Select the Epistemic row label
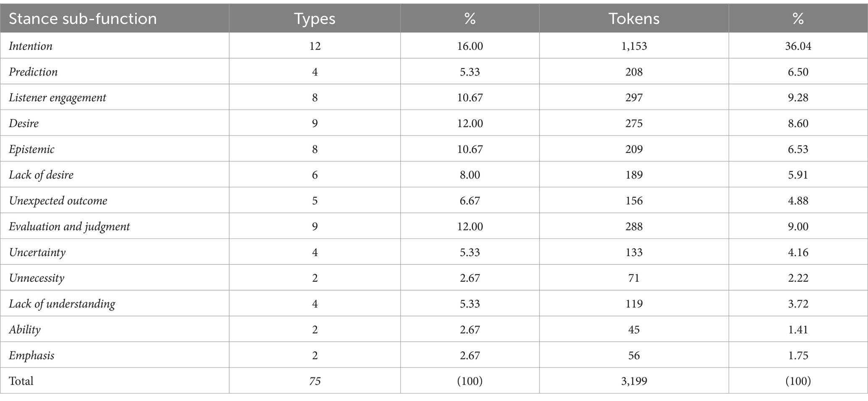 pyautogui.click(x=32, y=149)
